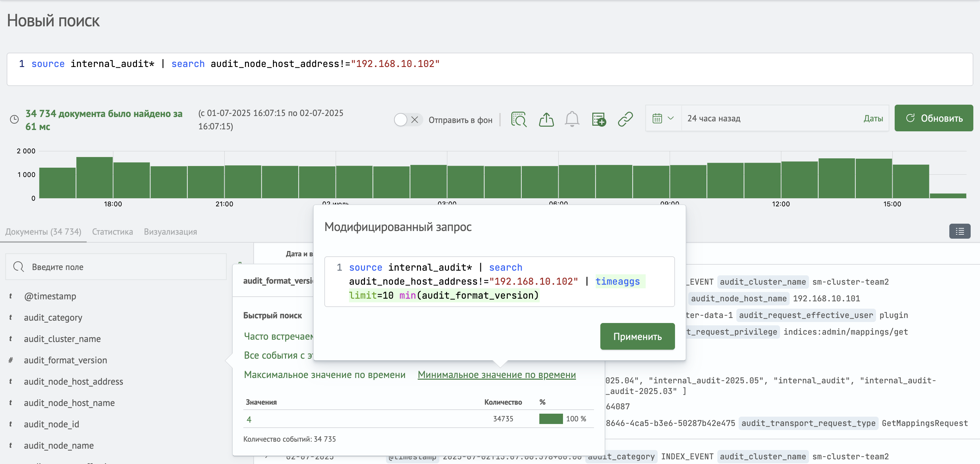This screenshot has height=464, width=980.
Task: Click the 'audit_node_host_name' tag in document row
Action: tap(738, 298)
